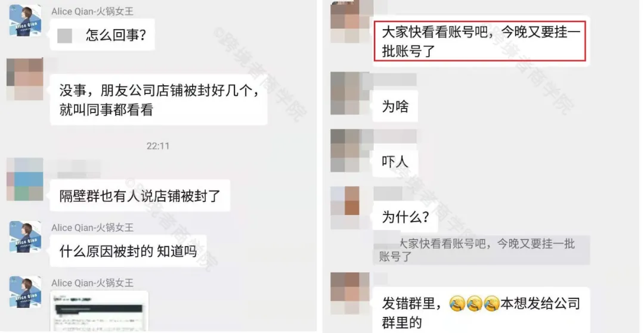
Task: Tap Alice Qian avatar beside 什么原因被封的 message
Action: coord(25,236)
